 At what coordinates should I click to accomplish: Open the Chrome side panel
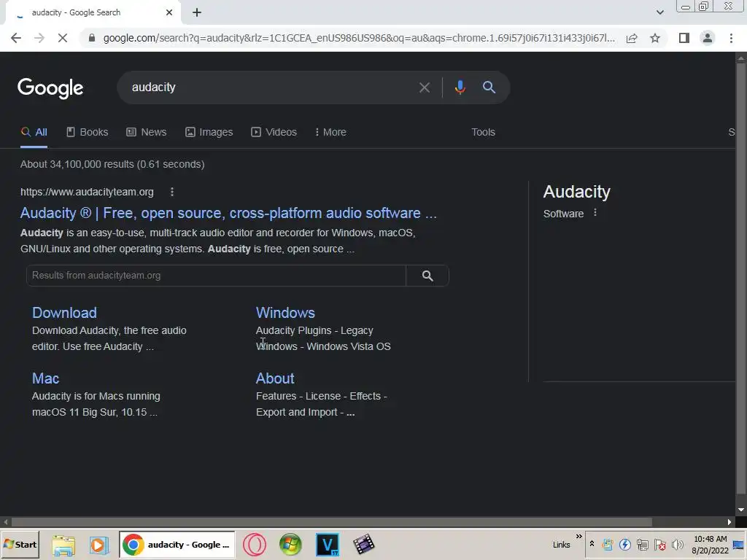[684, 38]
